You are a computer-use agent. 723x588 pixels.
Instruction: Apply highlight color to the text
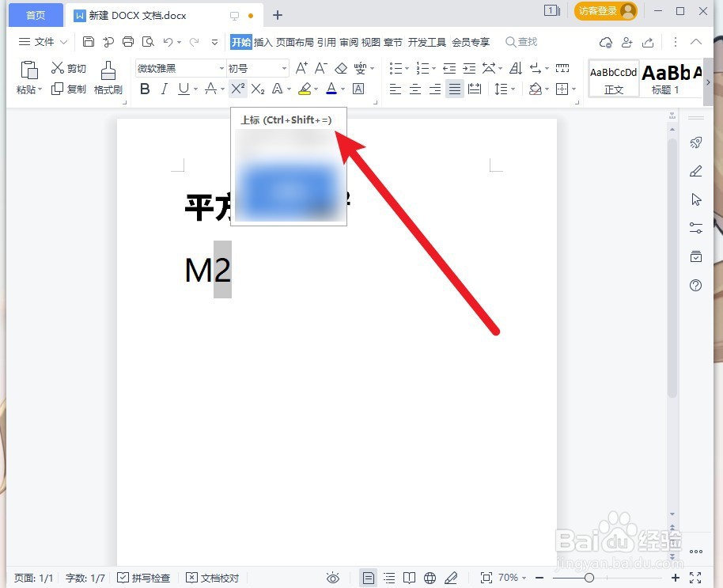click(305, 89)
